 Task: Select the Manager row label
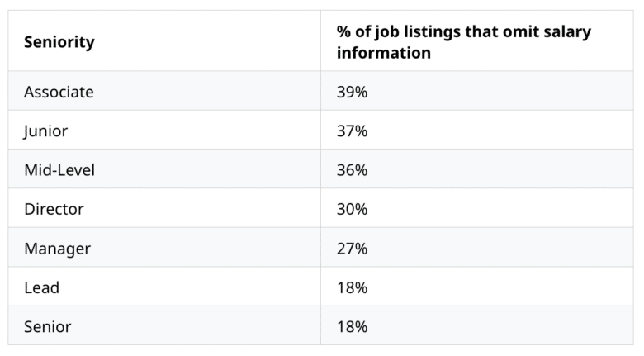point(57,249)
